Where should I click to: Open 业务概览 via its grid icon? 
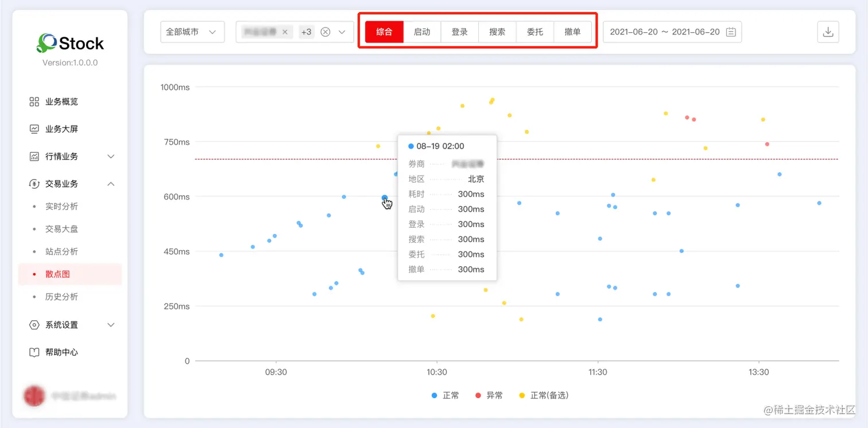[33, 102]
